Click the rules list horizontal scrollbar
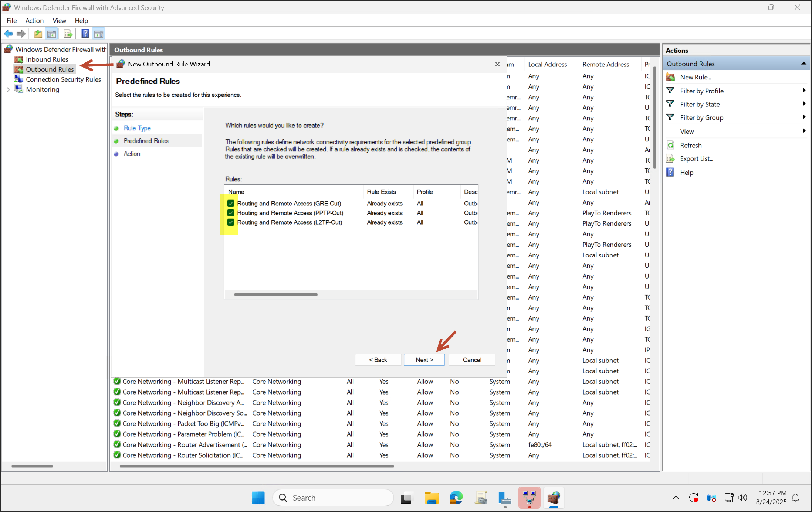Image resolution: width=812 pixels, height=512 pixels. [276, 294]
